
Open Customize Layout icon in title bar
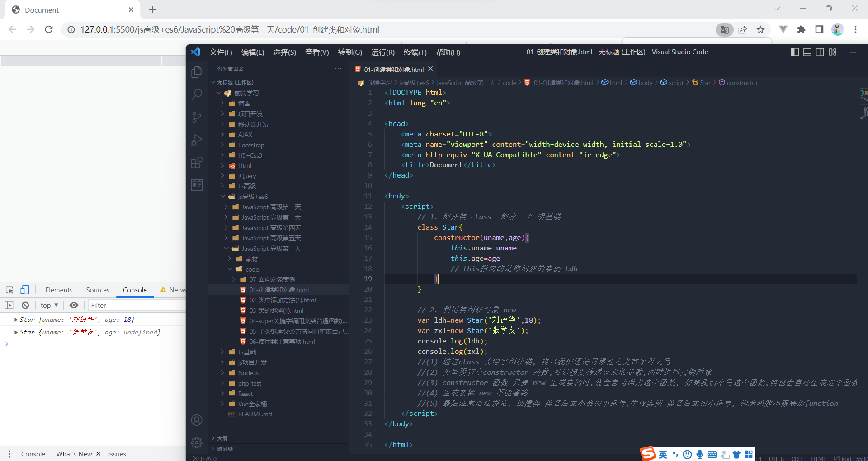point(833,52)
